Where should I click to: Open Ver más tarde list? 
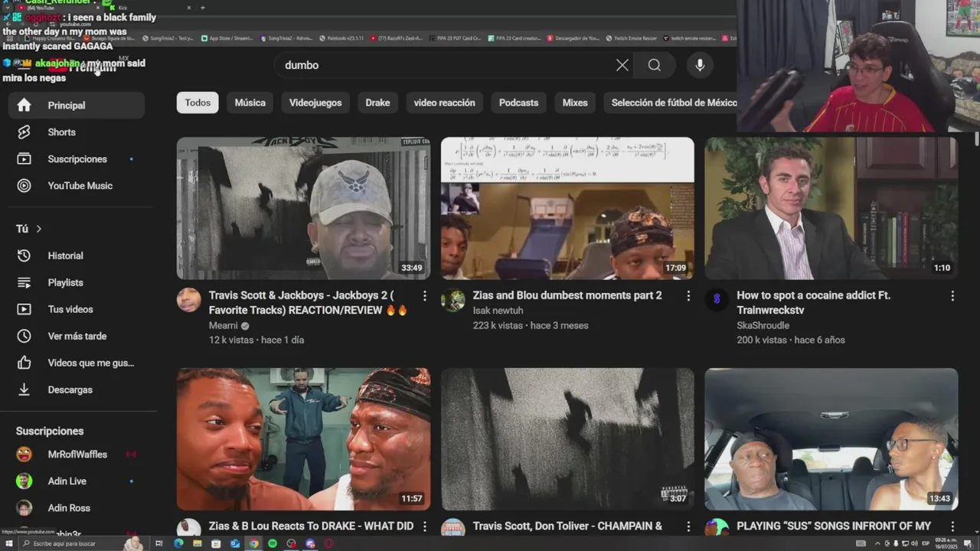[x=76, y=336]
